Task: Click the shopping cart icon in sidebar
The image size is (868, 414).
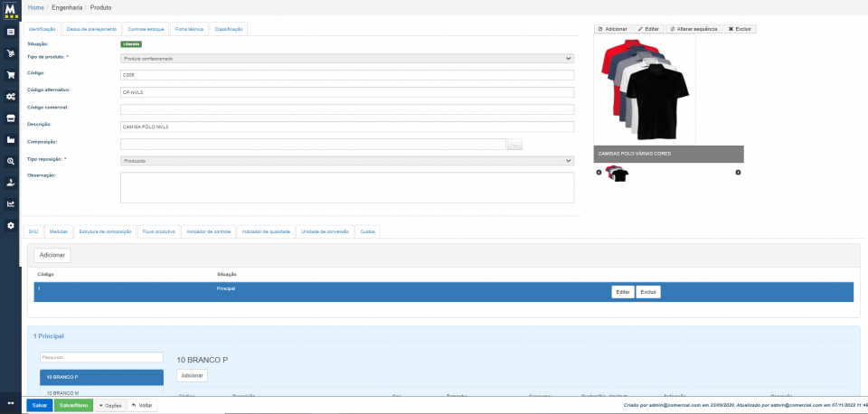Action: pyautogui.click(x=11, y=53)
